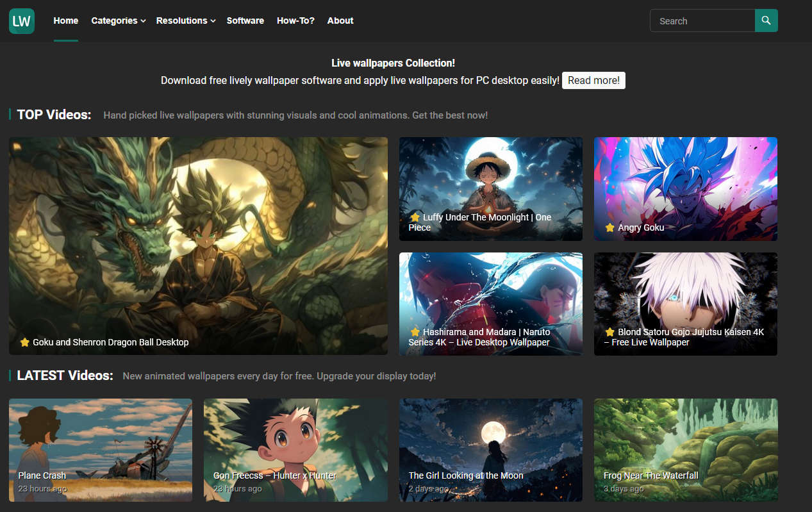The height and width of the screenshot is (512, 812).
Task: Click the star icon beside Hashirama and Madara
Action: pos(415,332)
